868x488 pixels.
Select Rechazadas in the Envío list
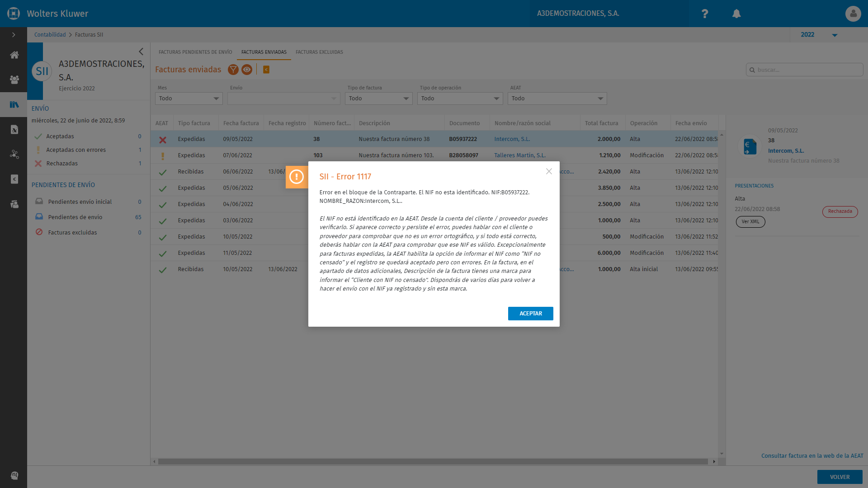pyautogui.click(x=89, y=164)
